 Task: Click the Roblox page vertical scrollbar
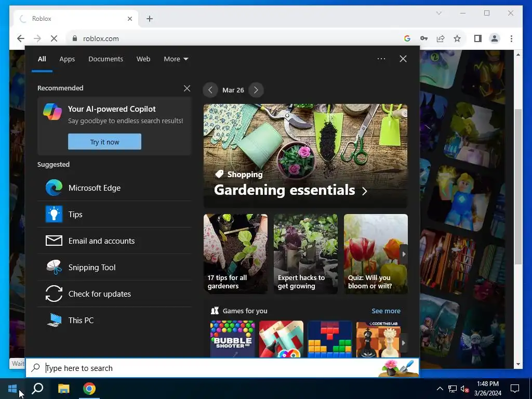(x=518, y=187)
